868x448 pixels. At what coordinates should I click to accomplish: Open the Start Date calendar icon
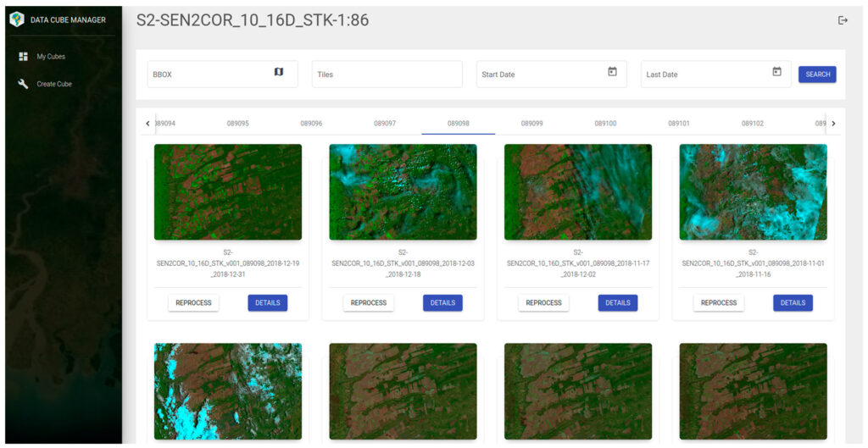[x=612, y=73]
